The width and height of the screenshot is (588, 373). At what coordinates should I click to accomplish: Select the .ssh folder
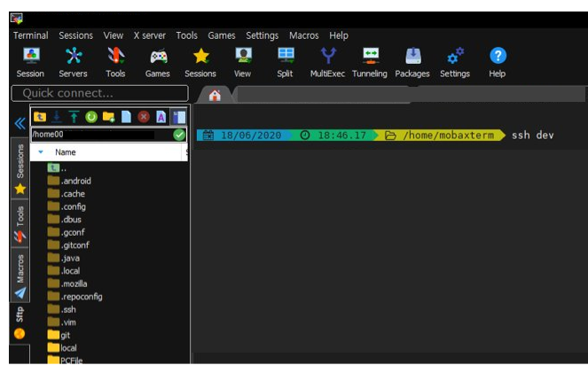62,310
